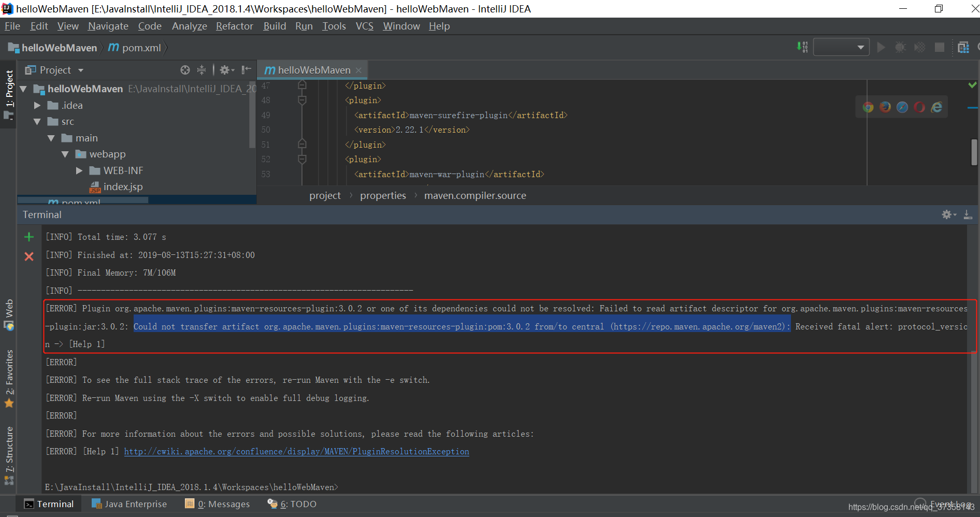Open the run configuration dropdown

[841, 48]
